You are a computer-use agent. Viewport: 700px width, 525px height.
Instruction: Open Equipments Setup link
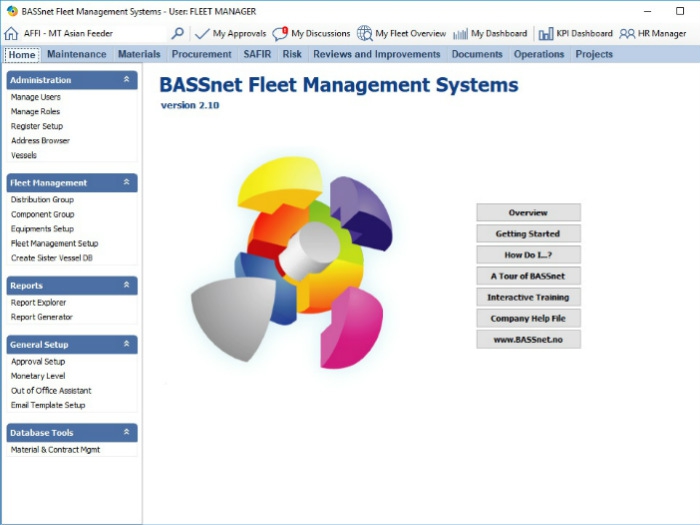(x=42, y=229)
